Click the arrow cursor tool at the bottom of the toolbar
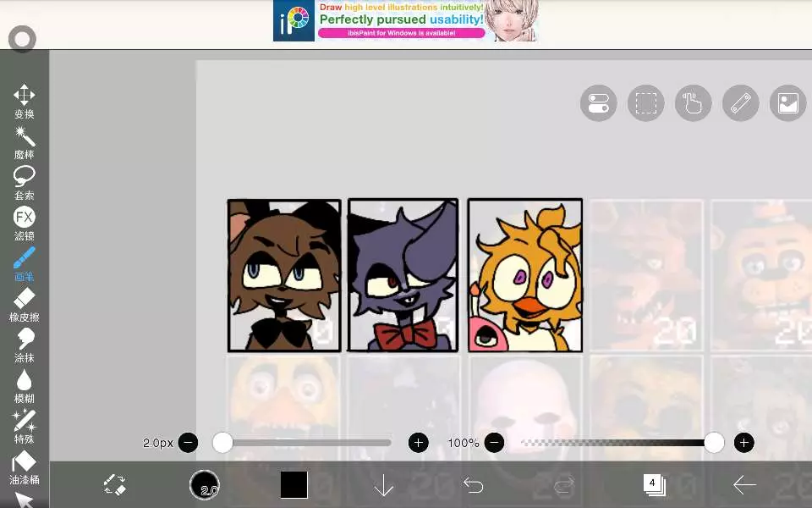Screen dimensions: 812x508 25,500
